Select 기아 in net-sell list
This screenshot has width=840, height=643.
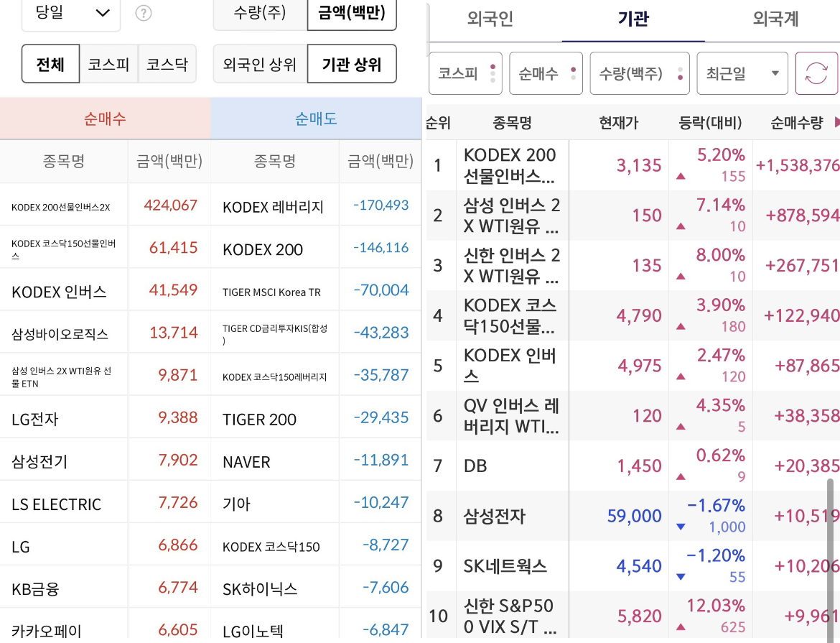tap(236, 504)
